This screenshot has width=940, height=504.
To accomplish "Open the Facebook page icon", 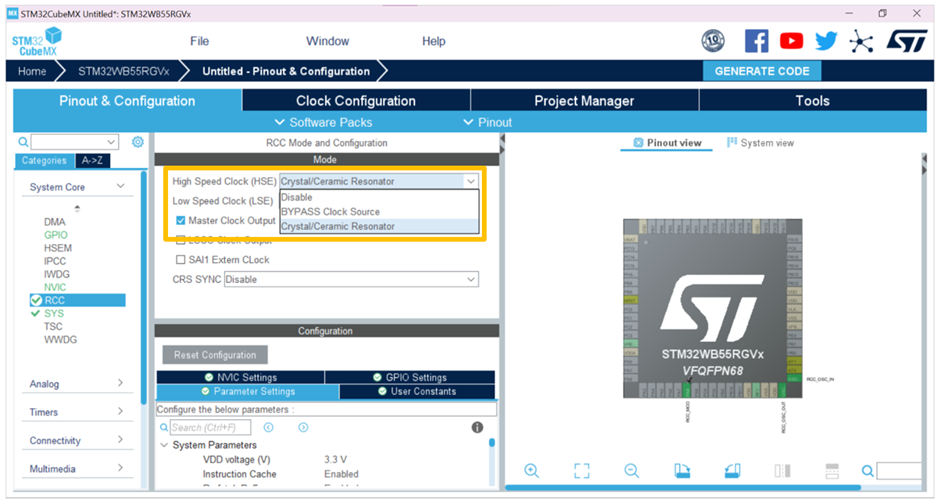I will pos(757,41).
